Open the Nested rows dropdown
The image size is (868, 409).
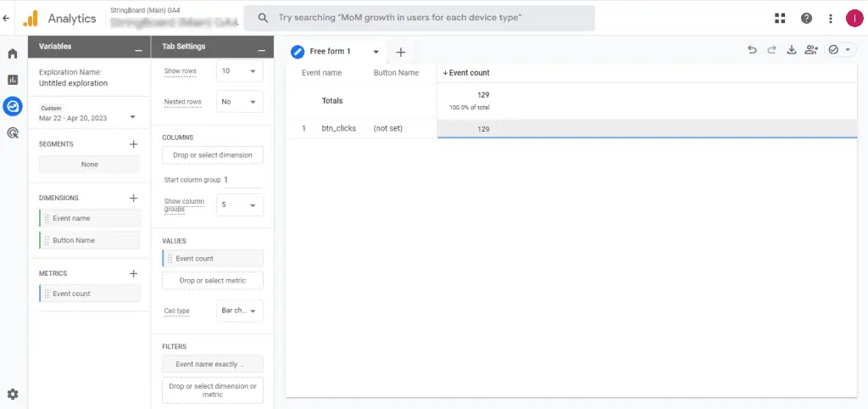(240, 102)
